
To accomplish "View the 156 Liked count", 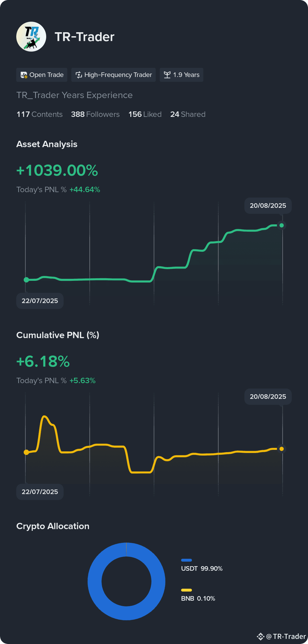I will (x=145, y=114).
